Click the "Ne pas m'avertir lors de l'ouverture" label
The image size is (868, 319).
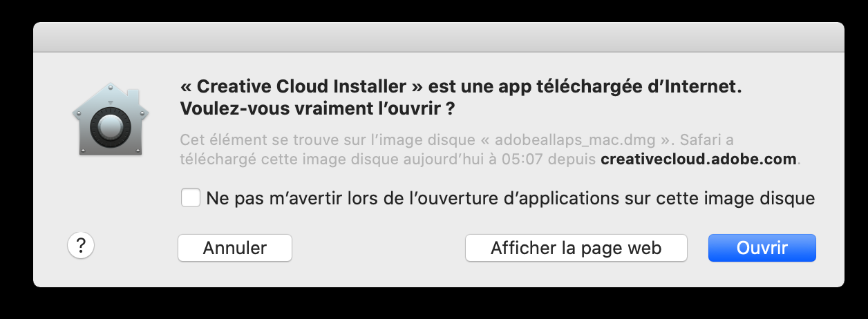click(x=511, y=199)
